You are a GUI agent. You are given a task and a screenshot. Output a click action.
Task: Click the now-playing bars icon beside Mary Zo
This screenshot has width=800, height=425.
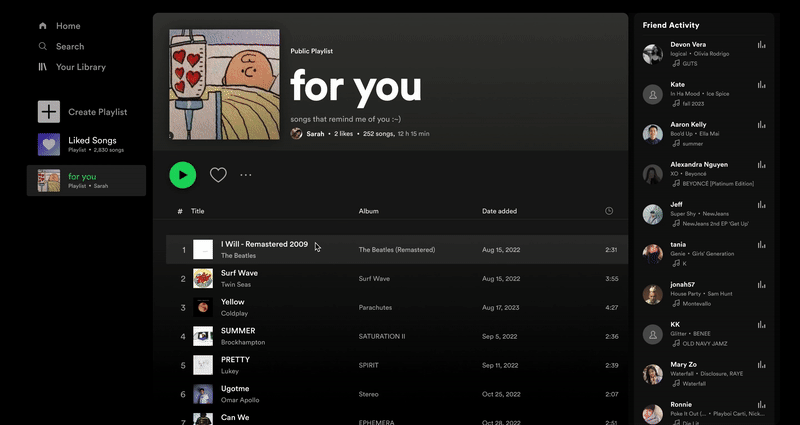(x=762, y=365)
